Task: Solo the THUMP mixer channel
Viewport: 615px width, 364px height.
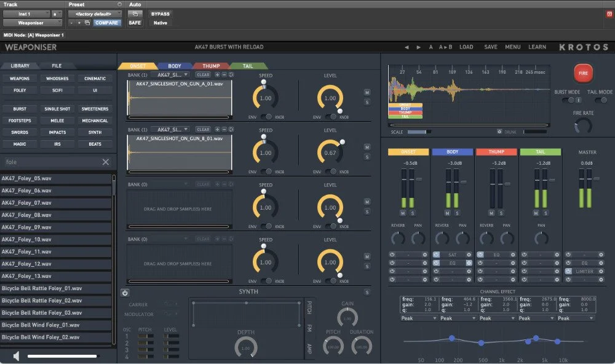Action: 501,213
